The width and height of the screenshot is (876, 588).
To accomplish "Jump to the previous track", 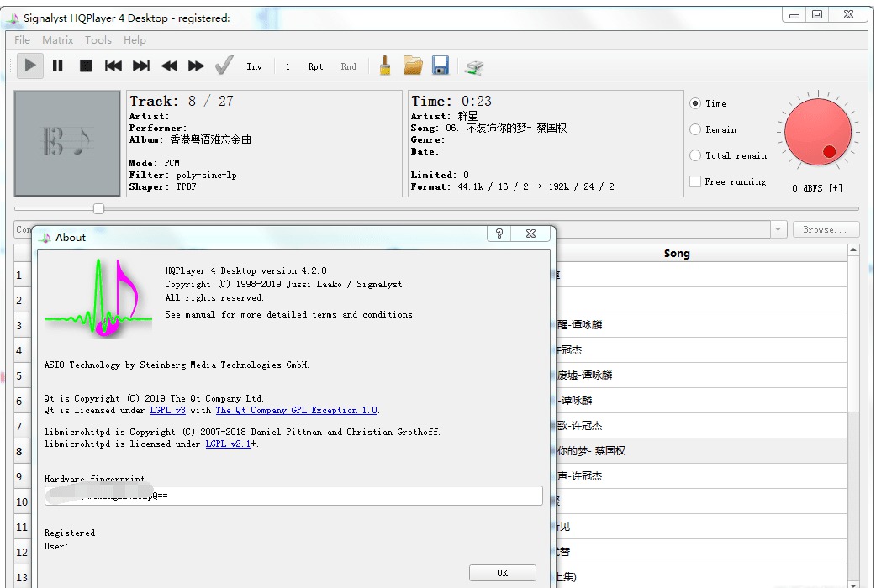I will (x=113, y=66).
